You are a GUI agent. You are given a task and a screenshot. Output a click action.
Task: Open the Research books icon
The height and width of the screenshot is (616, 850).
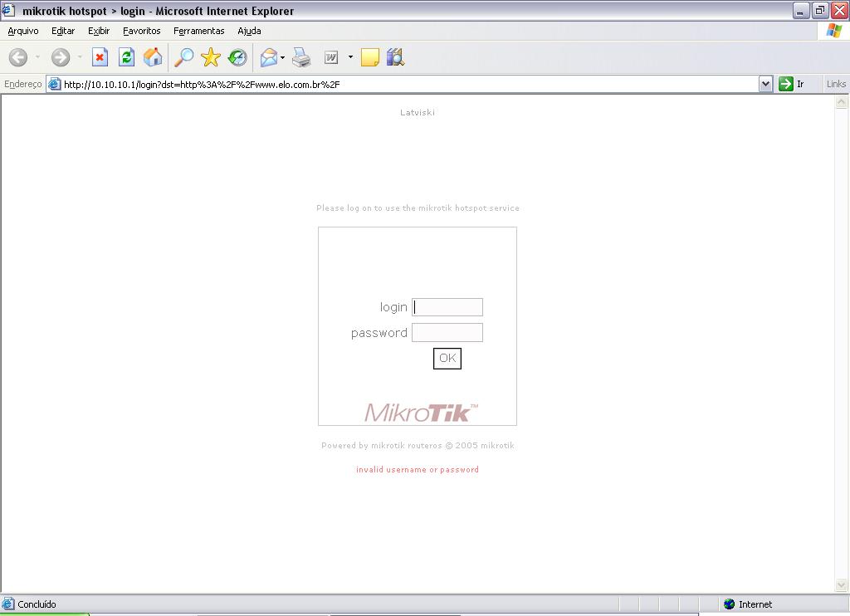[x=395, y=57]
